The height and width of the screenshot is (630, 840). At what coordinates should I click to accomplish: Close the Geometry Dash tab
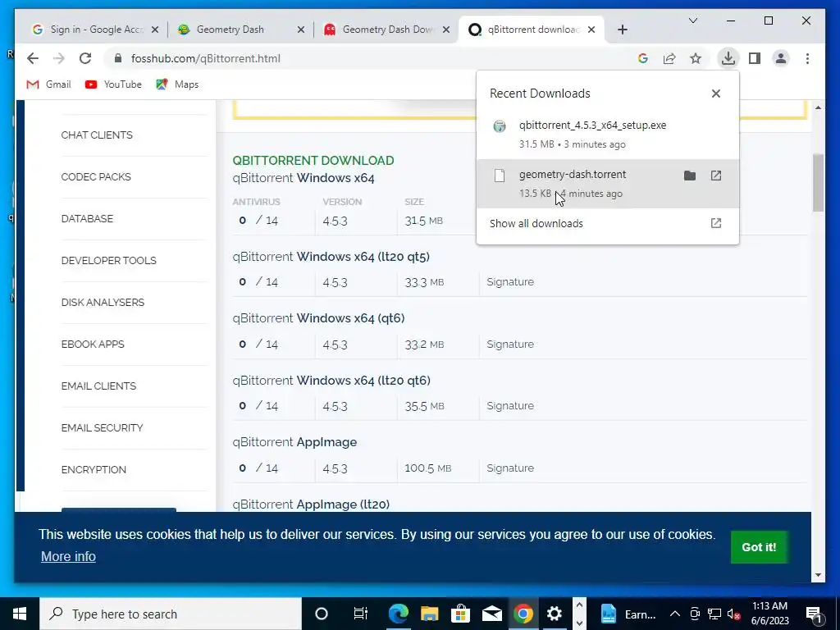[x=301, y=30]
